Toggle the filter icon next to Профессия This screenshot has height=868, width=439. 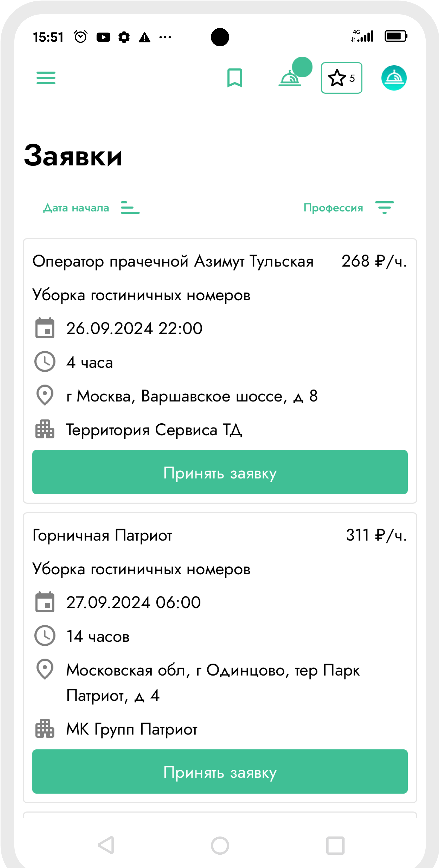[385, 208]
